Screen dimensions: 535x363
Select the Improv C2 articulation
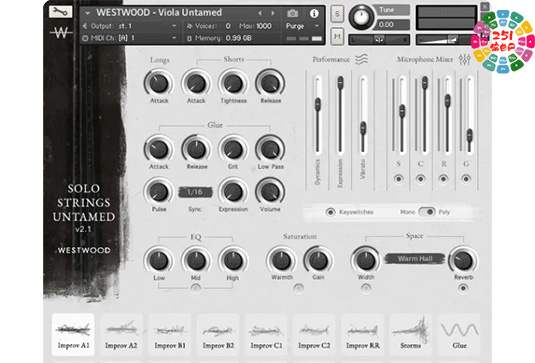click(314, 334)
